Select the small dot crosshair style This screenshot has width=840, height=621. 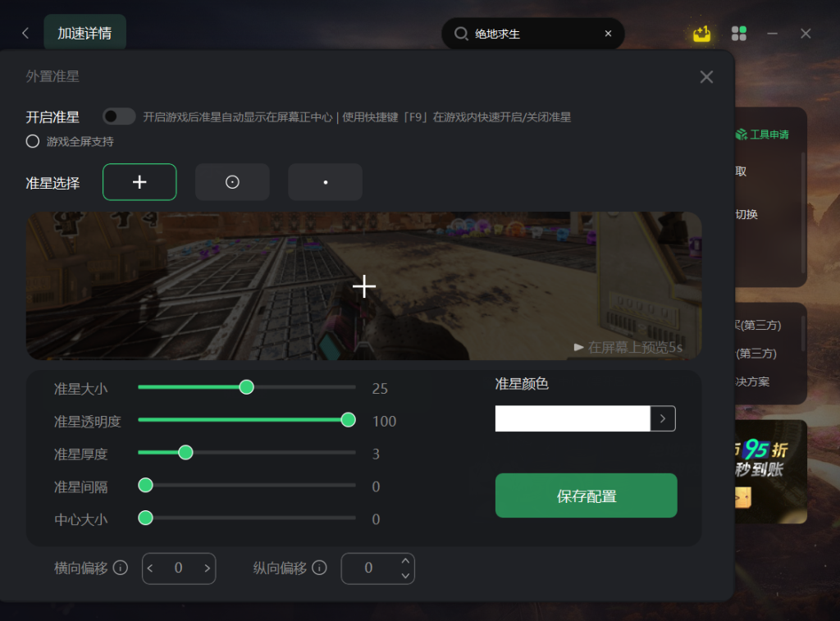(x=325, y=182)
